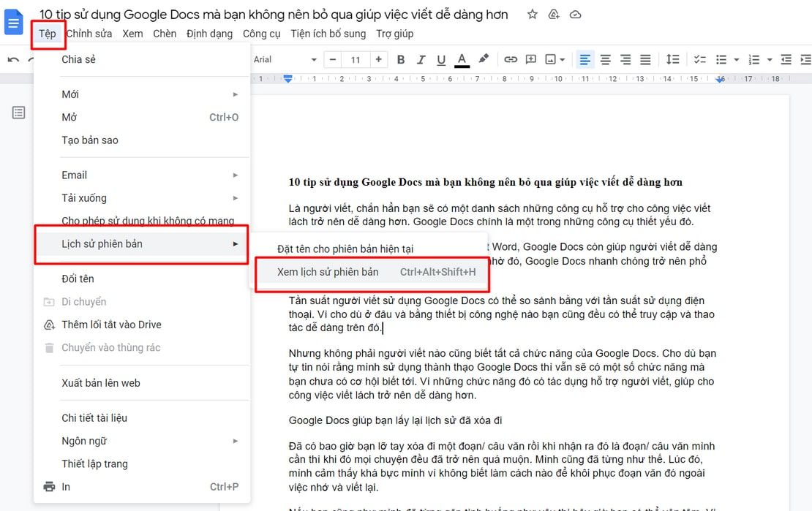Open the Định dạng menu
Viewport: 812px width, 511px height.
pos(209,34)
